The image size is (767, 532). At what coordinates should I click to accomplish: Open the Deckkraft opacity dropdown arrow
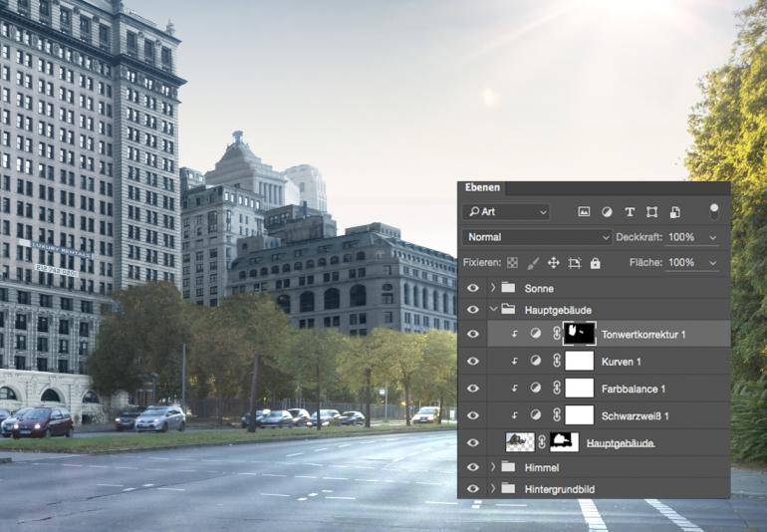click(x=712, y=238)
